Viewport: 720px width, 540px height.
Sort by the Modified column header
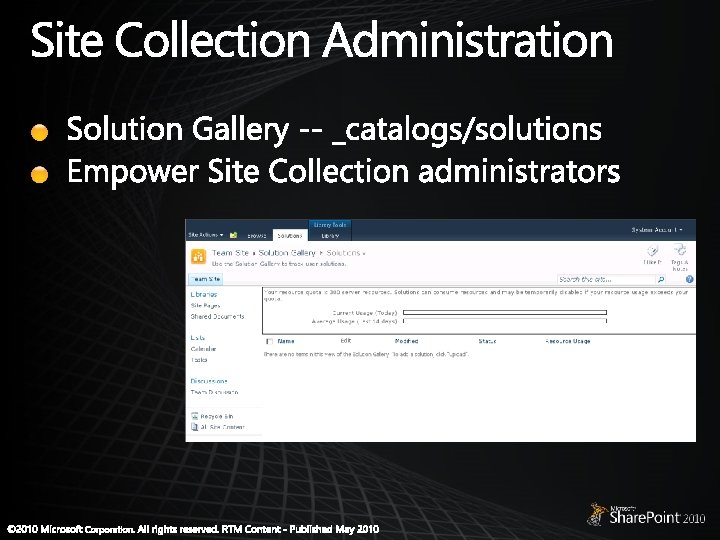point(406,341)
